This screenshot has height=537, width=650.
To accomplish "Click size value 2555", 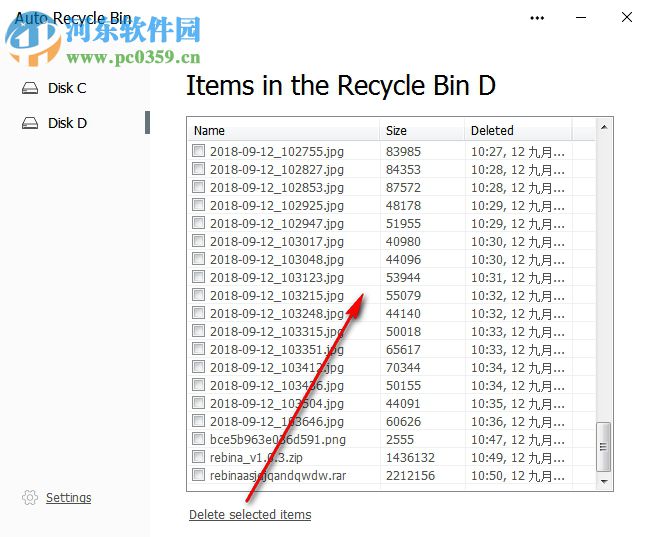I will click(400, 439).
